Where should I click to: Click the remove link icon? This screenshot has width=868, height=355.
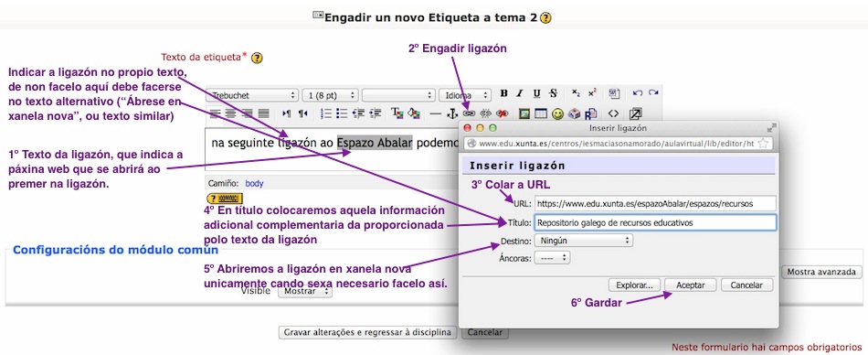[485, 113]
